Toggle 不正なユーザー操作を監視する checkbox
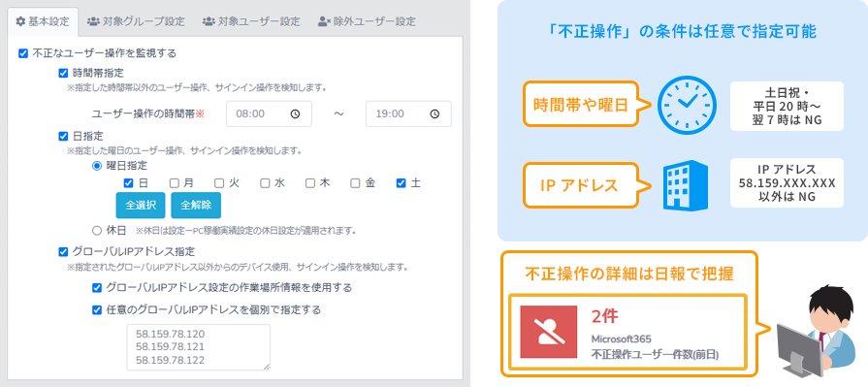 coord(22,53)
